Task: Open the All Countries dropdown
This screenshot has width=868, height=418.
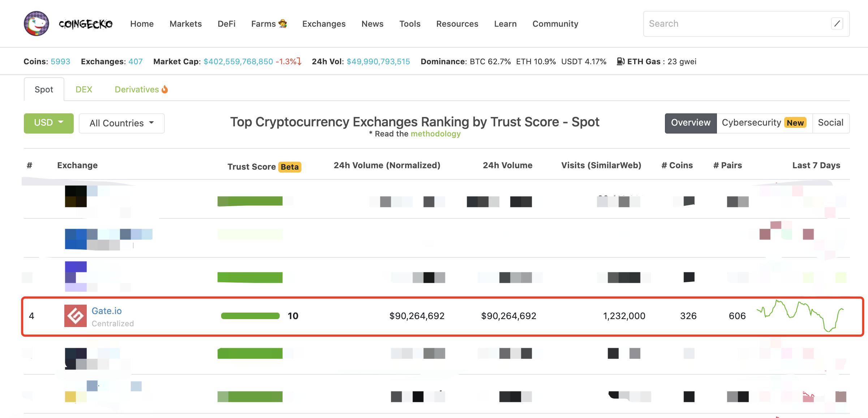Action: click(x=122, y=123)
